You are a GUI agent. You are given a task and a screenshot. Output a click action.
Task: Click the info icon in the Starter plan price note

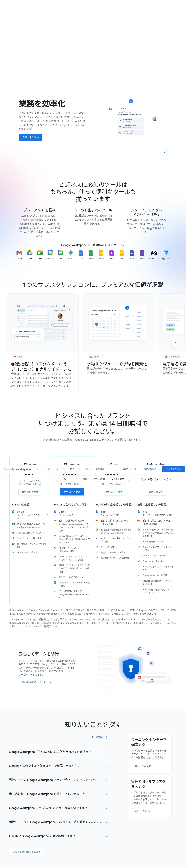tap(40, 484)
